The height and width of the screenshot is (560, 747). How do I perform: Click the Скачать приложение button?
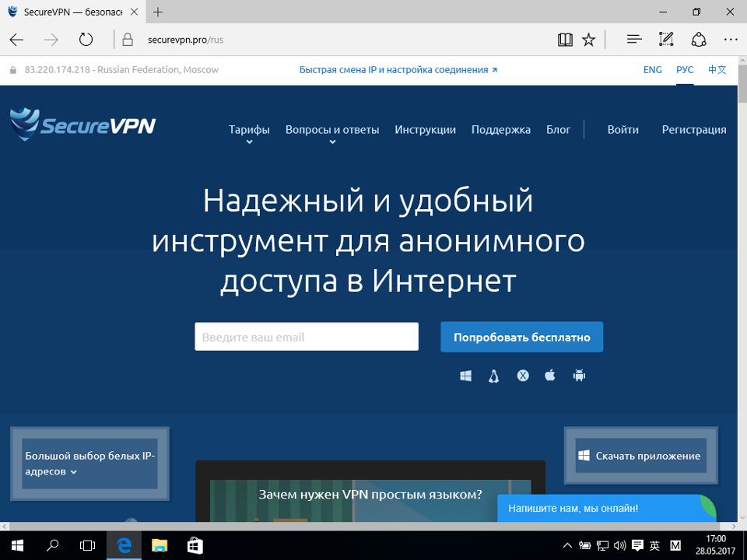tap(640, 456)
